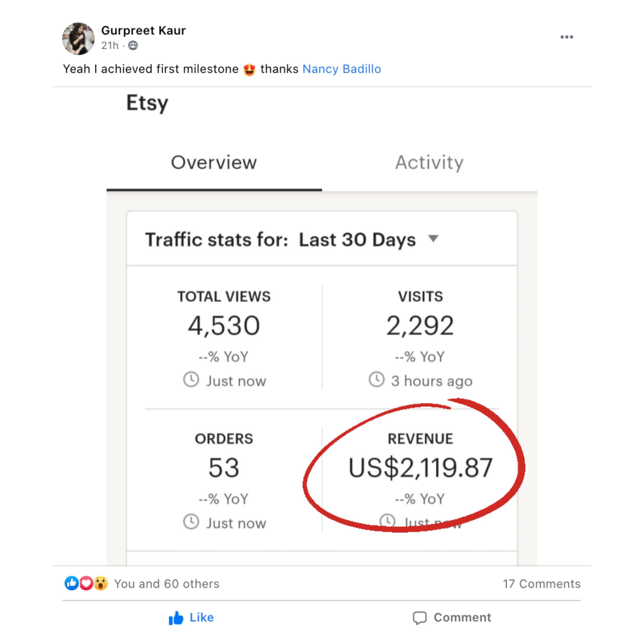The image size is (644, 644).
Task: Show who reacted: You and 60 others
Action: tap(167, 584)
